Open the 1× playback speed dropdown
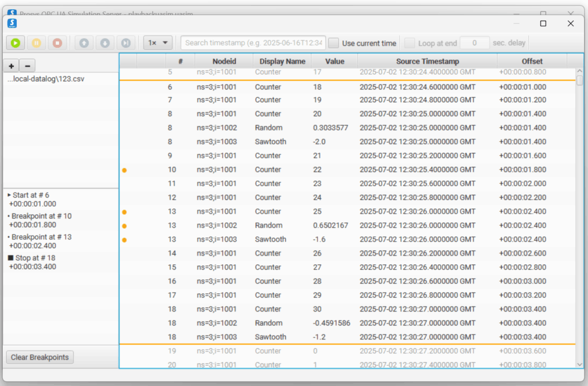The image size is (588, 386). (158, 43)
